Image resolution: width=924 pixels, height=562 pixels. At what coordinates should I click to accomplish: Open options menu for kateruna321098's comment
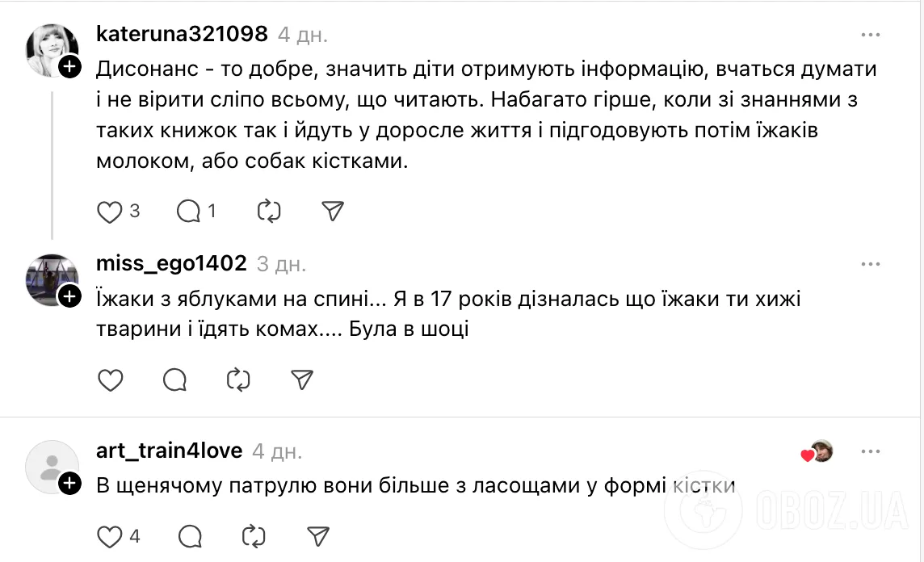click(871, 34)
